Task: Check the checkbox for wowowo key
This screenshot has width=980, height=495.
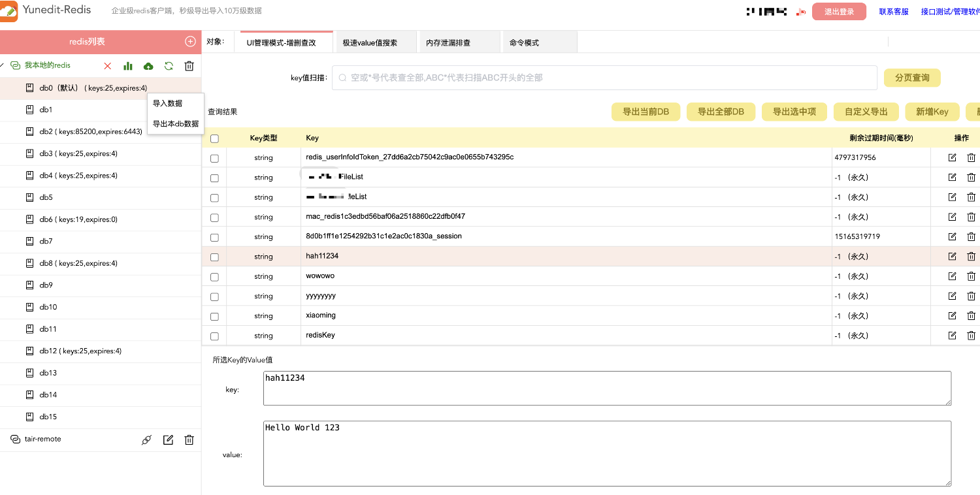Action: [x=214, y=277]
